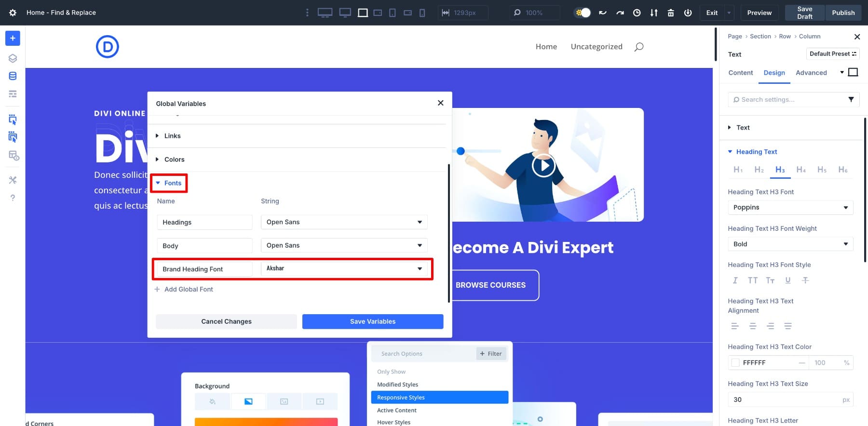Select the underline font style option
868x426 pixels.
[x=787, y=280]
